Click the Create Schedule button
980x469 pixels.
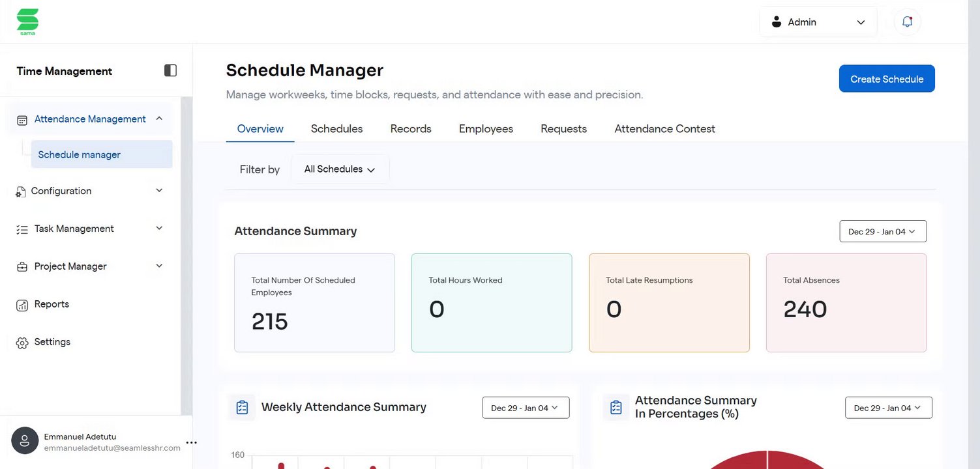pyautogui.click(x=887, y=79)
